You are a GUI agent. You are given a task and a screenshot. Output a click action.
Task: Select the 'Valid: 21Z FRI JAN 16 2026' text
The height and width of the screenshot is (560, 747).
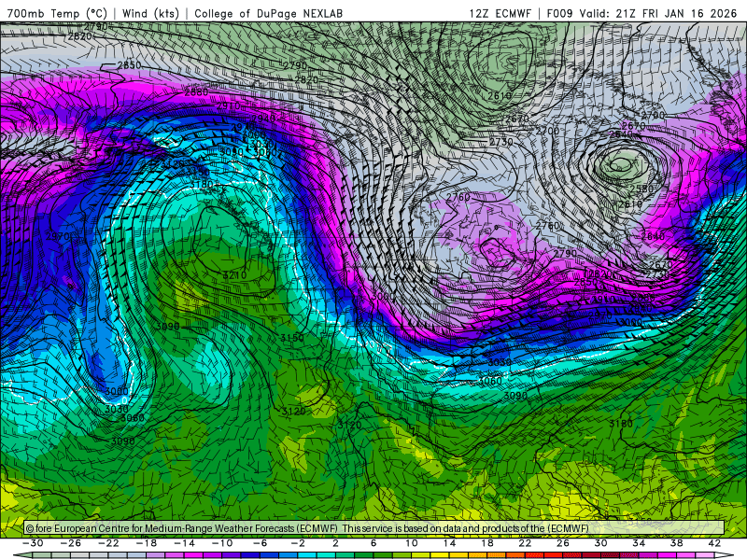pyautogui.click(x=658, y=13)
